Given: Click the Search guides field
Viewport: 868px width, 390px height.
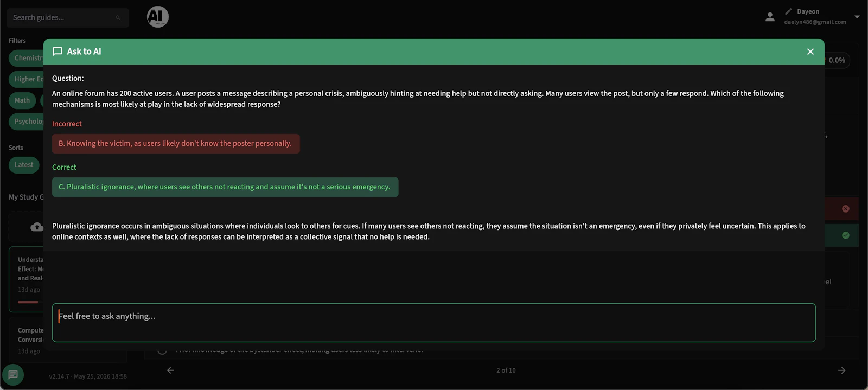Looking at the screenshot, I should coord(68,17).
